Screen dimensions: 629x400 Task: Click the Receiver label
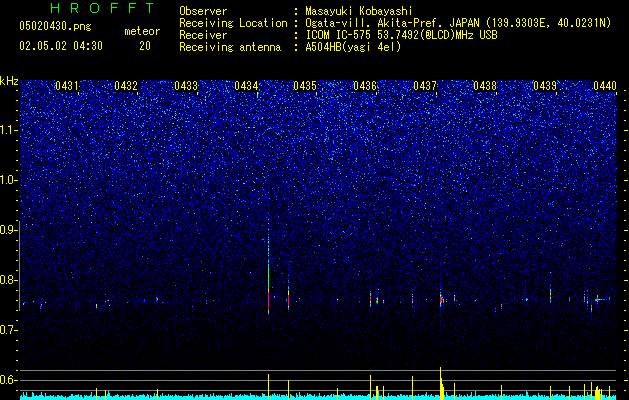pyautogui.click(x=203, y=35)
